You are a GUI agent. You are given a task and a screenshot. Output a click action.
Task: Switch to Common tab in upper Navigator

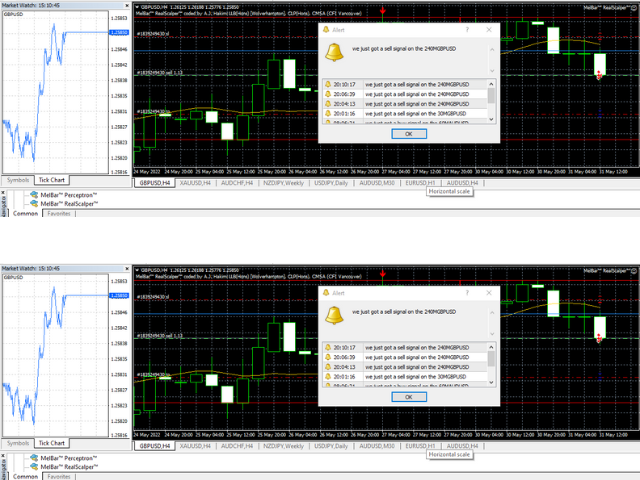point(25,213)
